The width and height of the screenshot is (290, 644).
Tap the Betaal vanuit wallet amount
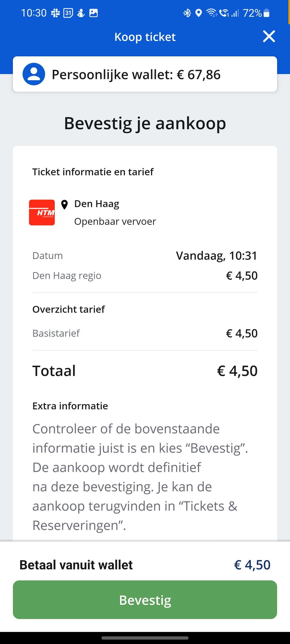[252, 565]
